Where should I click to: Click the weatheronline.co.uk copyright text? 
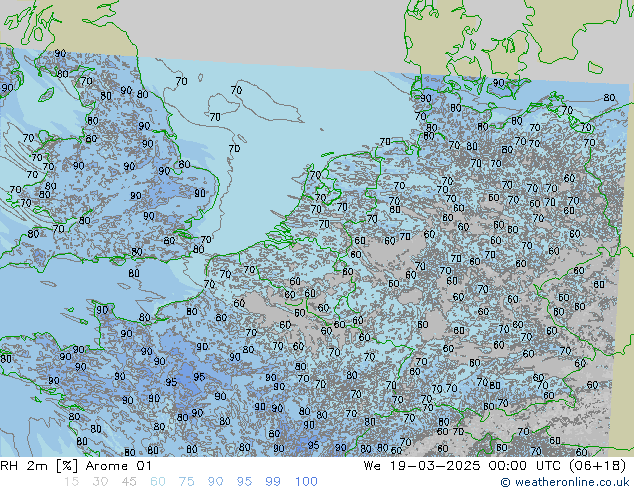point(565,482)
